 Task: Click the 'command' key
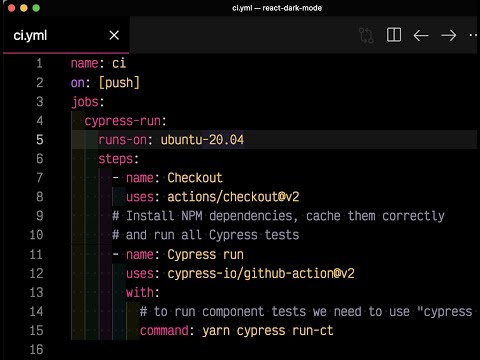pos(164,331)
